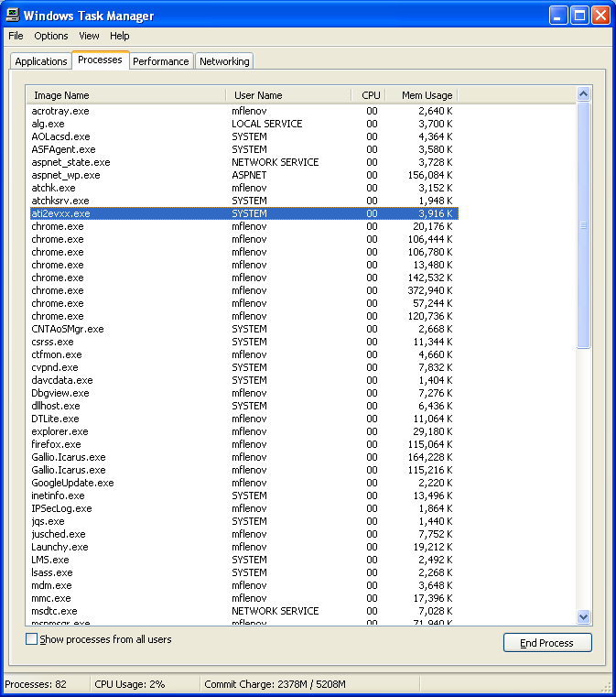This screenshot has height=697, width=616.
Task: Sort by User Name column header
Action: (288, 95)
